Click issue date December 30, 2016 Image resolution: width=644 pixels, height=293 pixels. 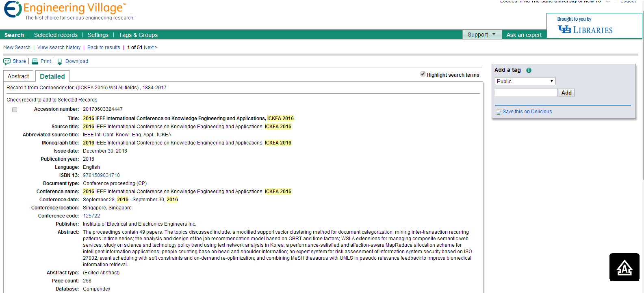(105, 151)
